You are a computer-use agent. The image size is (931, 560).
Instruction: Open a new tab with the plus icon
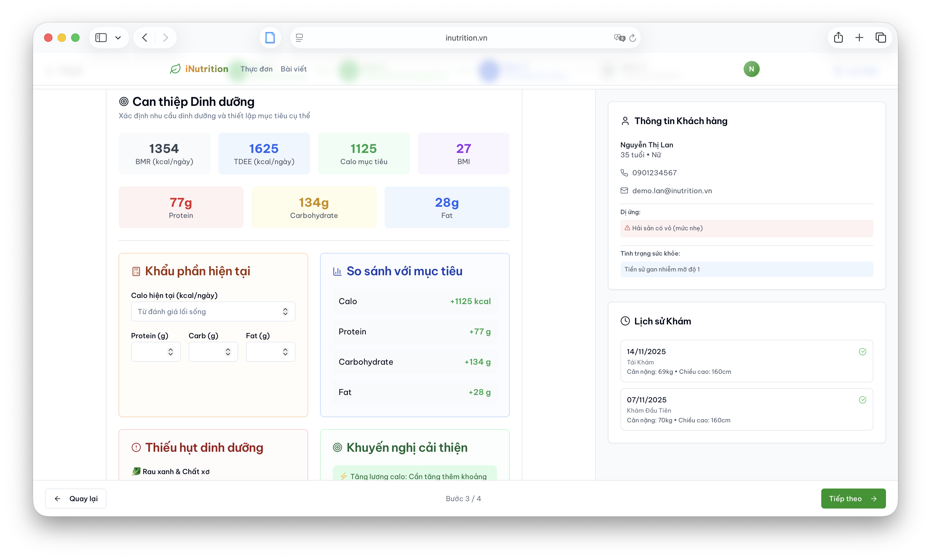point(859,38)
